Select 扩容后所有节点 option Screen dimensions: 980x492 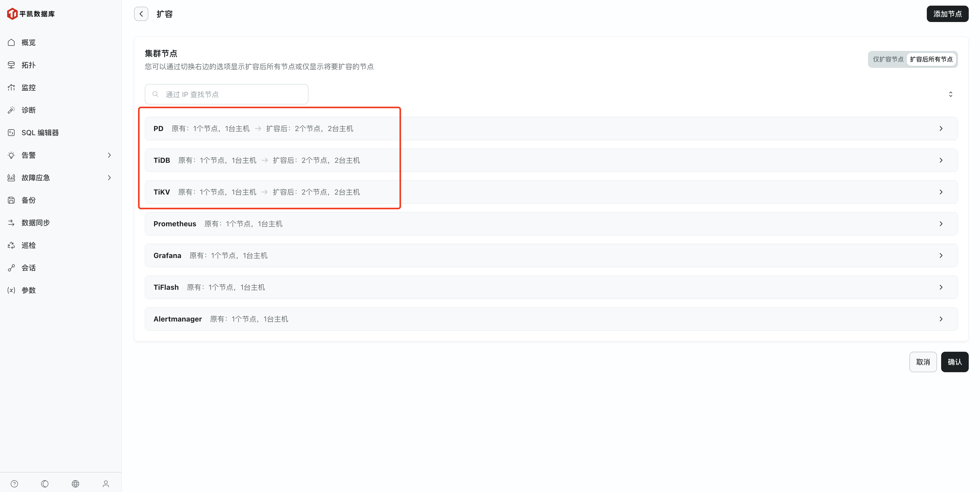tap(931, 59)
